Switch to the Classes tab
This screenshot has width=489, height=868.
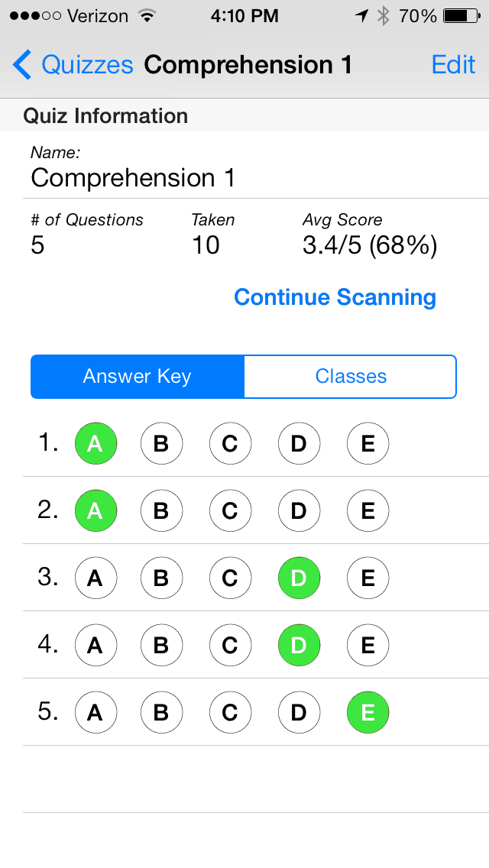[x=351, y=377]
